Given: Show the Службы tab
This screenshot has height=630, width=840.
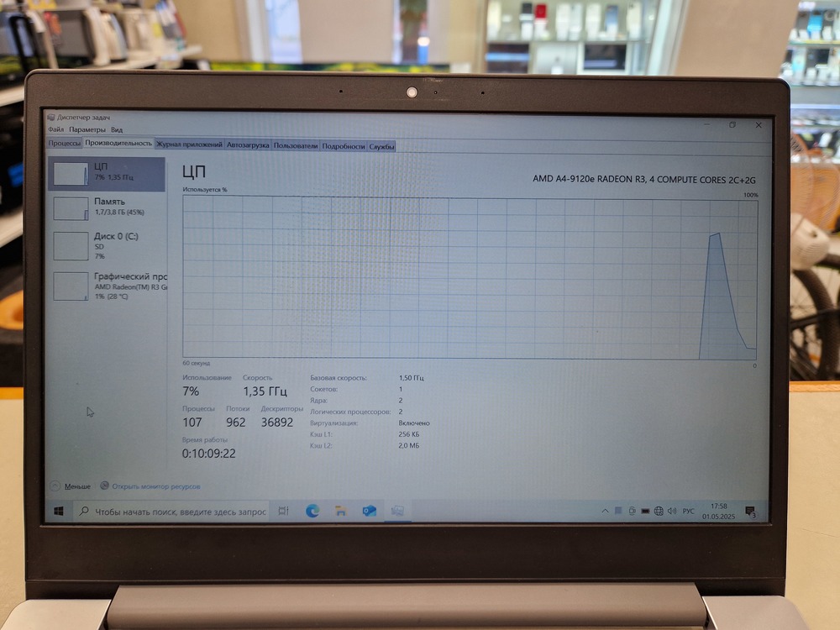Looking at the screenshot, I should coord(381,146).
